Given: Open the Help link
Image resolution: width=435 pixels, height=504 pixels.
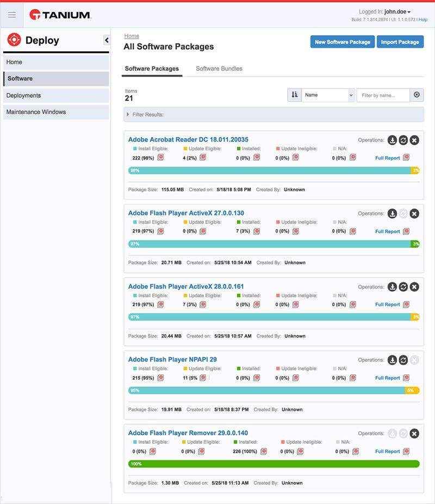Looking at the screenshot, I should tap(423, 20).
